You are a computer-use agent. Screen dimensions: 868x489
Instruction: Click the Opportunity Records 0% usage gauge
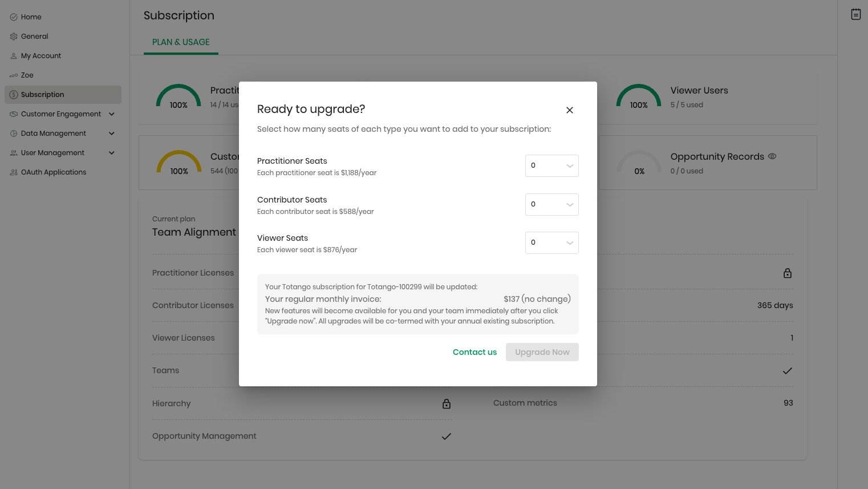pos(639,163)
